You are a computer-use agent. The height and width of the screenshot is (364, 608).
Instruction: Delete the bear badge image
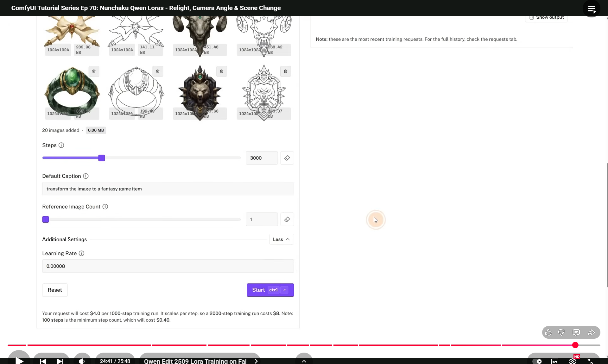222,71
